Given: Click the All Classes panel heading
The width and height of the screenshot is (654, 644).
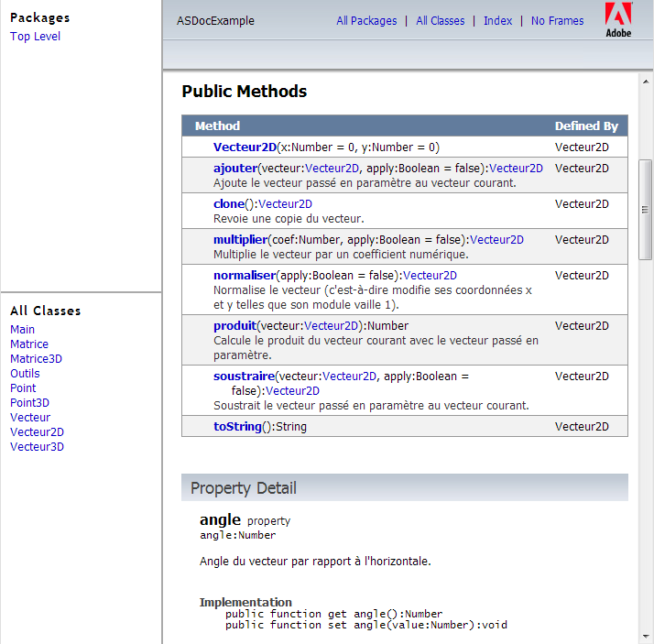Looking at the screenshot, I should point(46,311).
